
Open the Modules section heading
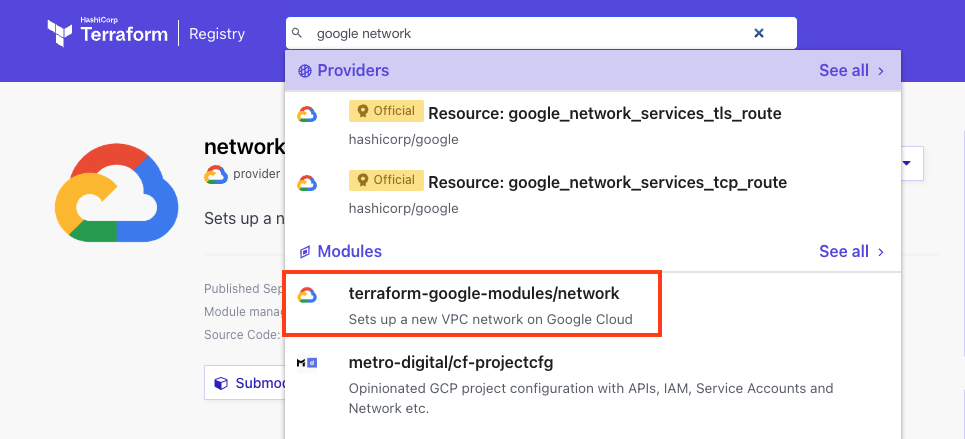(x=350, y=252)
